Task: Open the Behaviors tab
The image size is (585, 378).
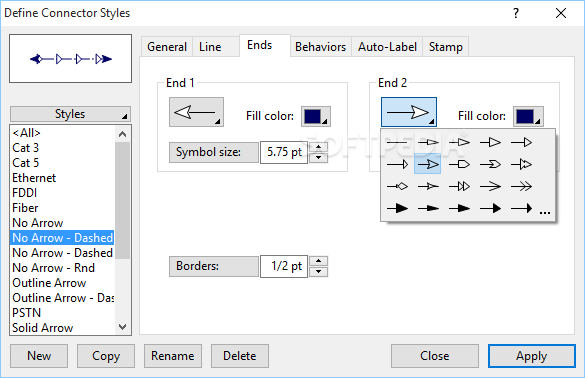Action: tap(320, 47)
